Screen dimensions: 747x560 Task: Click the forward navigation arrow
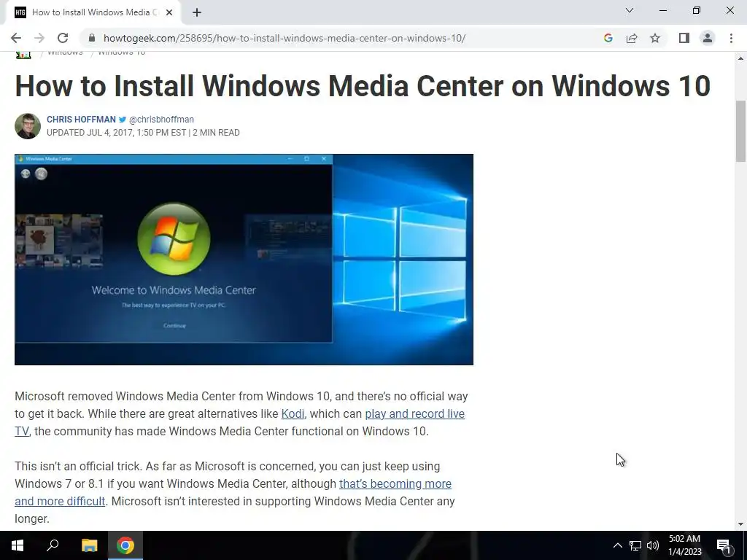(39, 38)
